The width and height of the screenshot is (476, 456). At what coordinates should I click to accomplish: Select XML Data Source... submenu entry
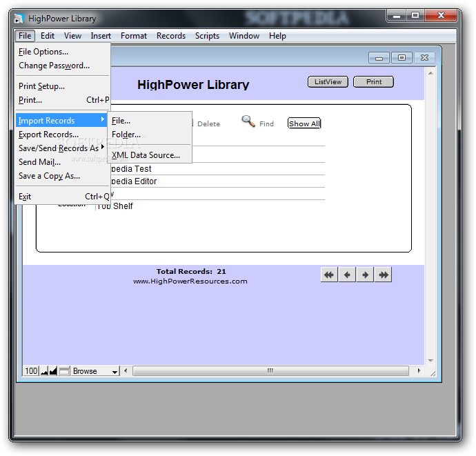pos(150,155)
